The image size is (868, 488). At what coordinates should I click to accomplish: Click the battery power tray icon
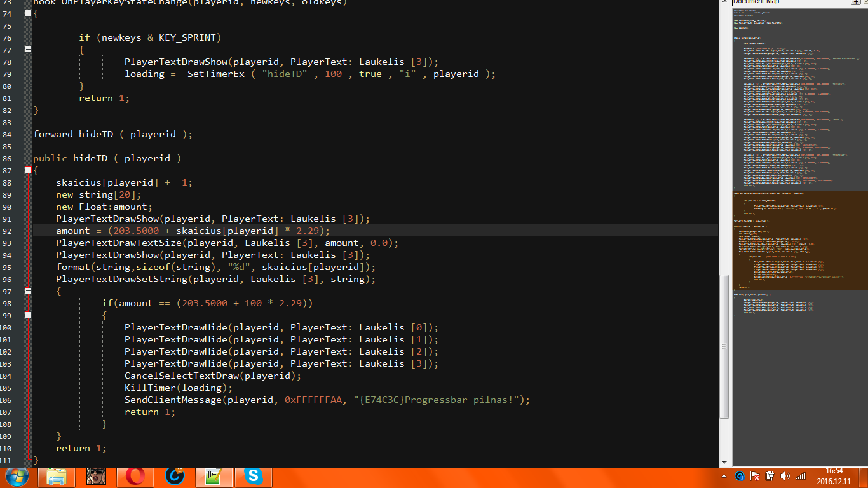(770, 476)
